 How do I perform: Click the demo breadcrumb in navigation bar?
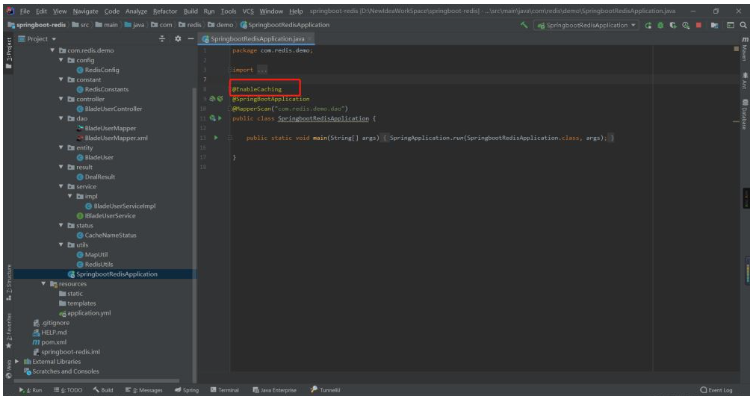point(220,25)
